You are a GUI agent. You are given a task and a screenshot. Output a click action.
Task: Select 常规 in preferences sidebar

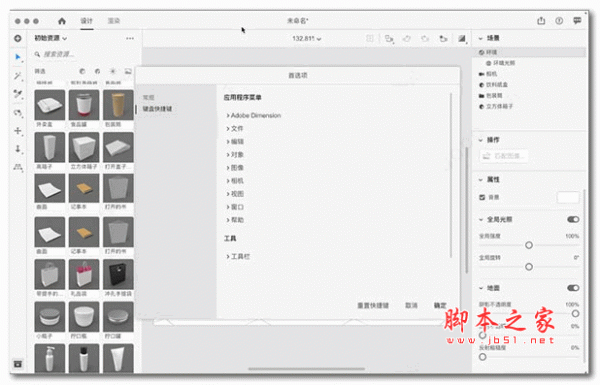[148, 98]
